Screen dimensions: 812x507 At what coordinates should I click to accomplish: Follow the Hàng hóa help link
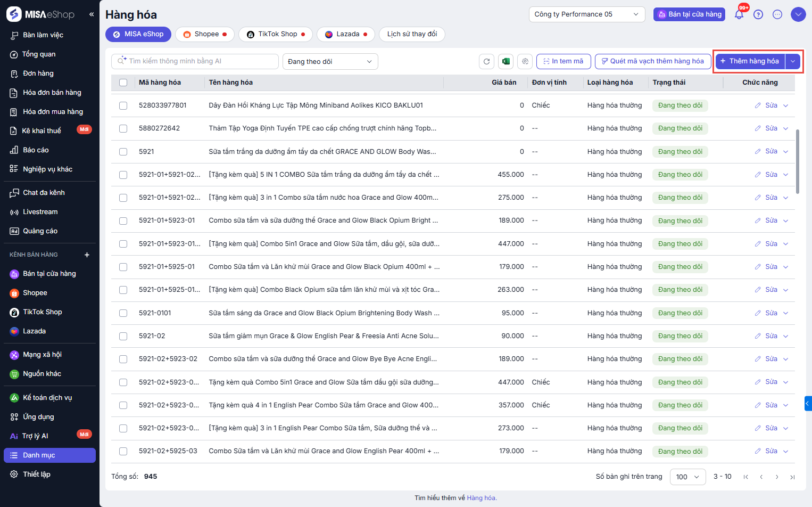pos(482,498)
